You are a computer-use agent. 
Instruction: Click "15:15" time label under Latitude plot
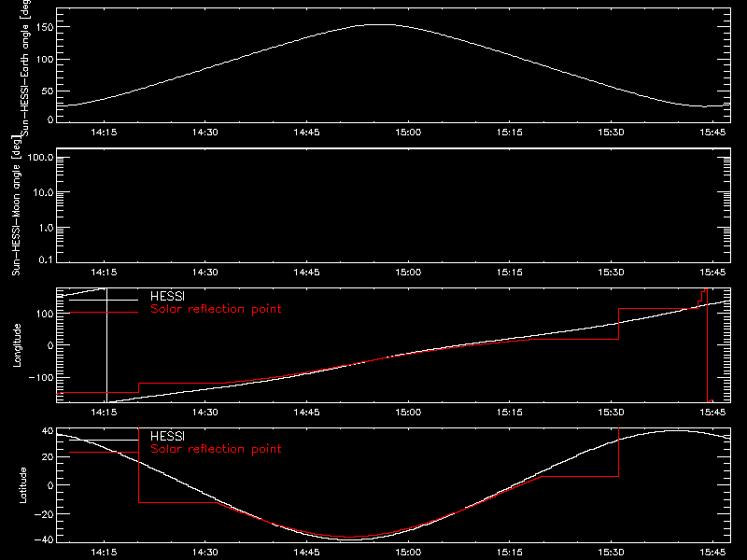coord(510,553)
